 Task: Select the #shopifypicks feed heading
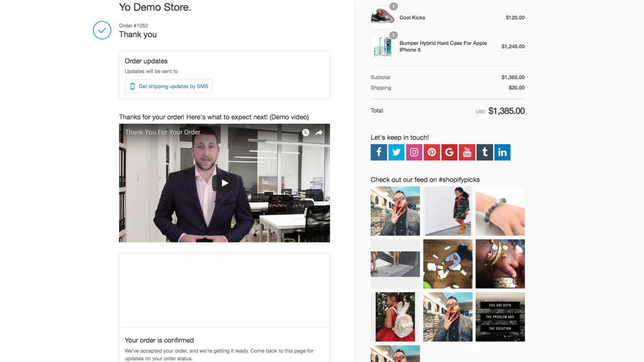pyautogui.click(x=425, y=179)
